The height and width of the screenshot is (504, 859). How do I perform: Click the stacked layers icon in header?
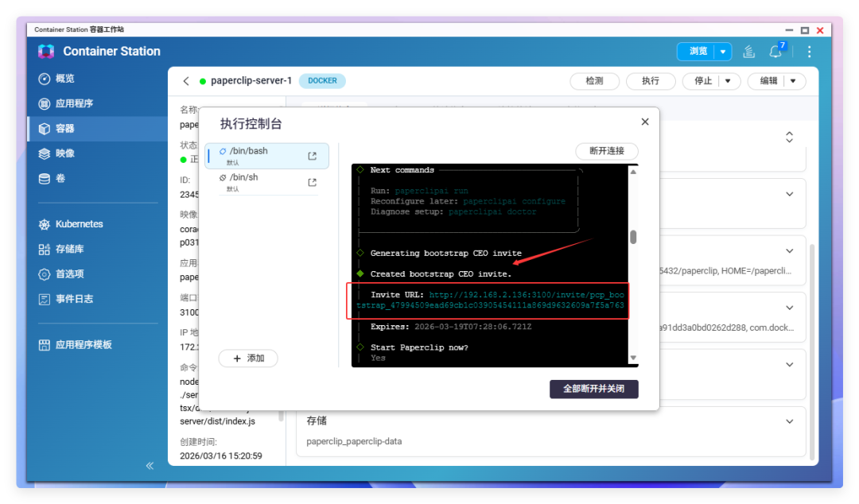click(748, 52)
